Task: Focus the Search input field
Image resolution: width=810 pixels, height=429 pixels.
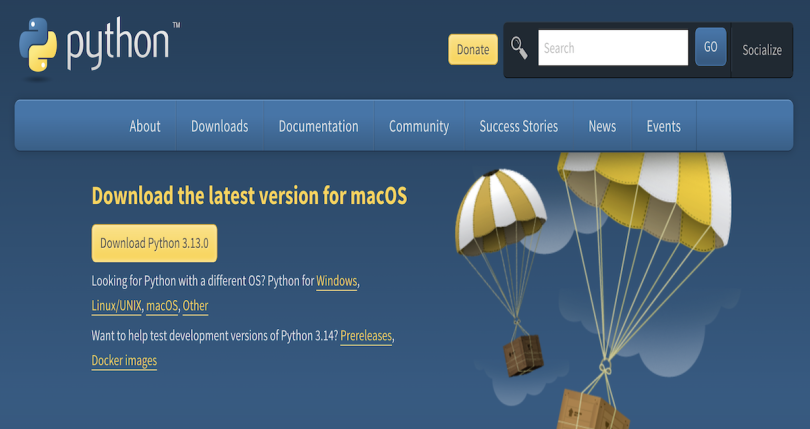Action: click(612, 47)
